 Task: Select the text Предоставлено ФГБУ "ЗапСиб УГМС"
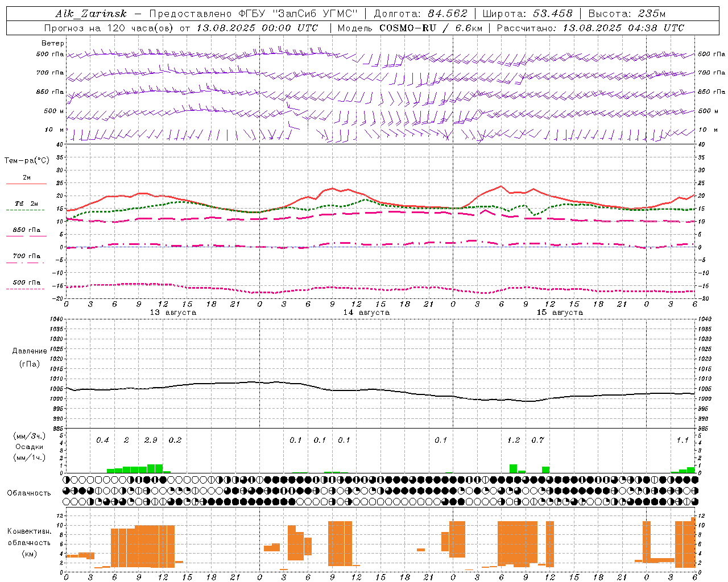253,14
